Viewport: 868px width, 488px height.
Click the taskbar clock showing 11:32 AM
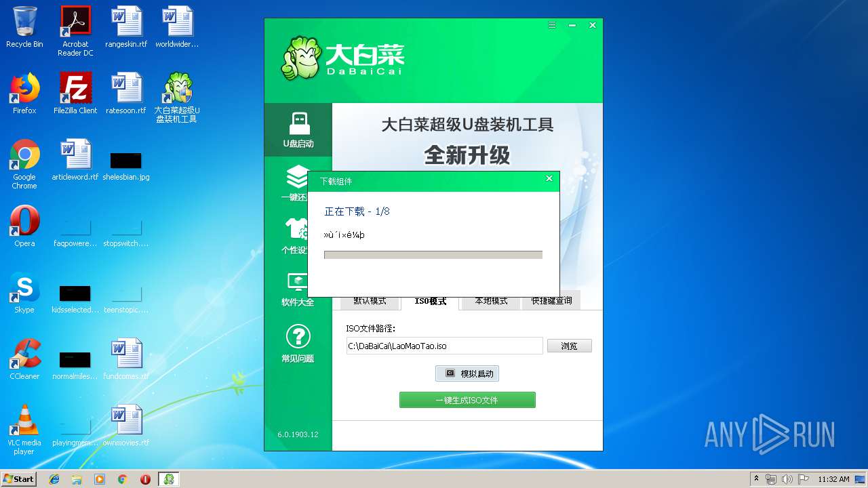[833, 479]
